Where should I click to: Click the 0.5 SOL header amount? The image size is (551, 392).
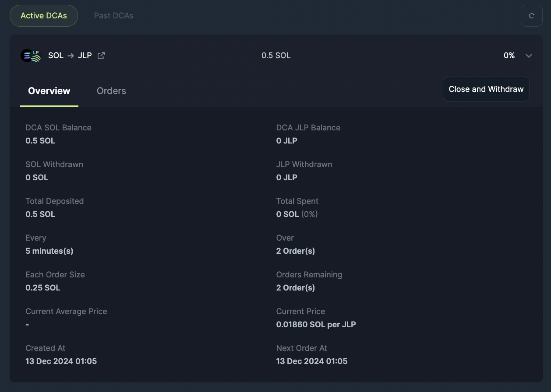(276, 56)
